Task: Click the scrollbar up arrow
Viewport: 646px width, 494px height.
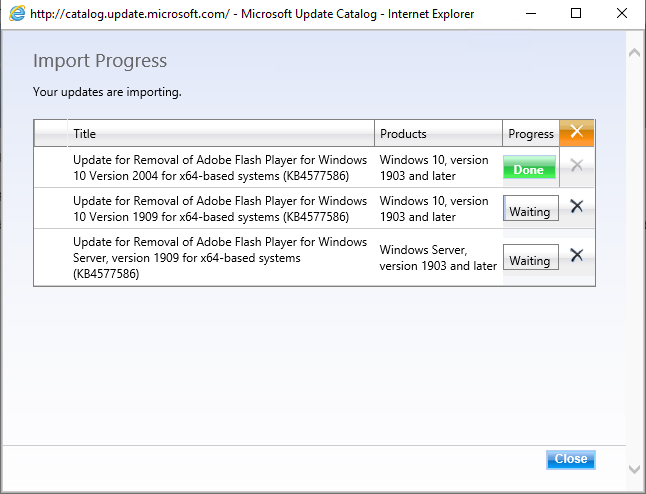Action: pyautogui.click(x=634, y=53)
